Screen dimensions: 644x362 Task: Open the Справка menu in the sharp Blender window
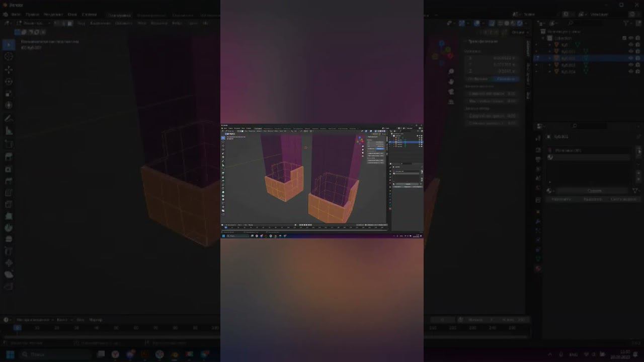click(249, 128)
